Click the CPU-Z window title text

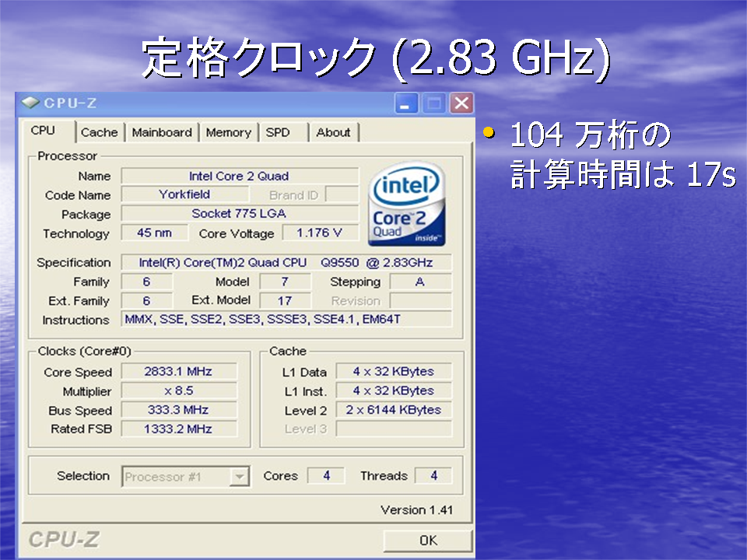(70, 103)
